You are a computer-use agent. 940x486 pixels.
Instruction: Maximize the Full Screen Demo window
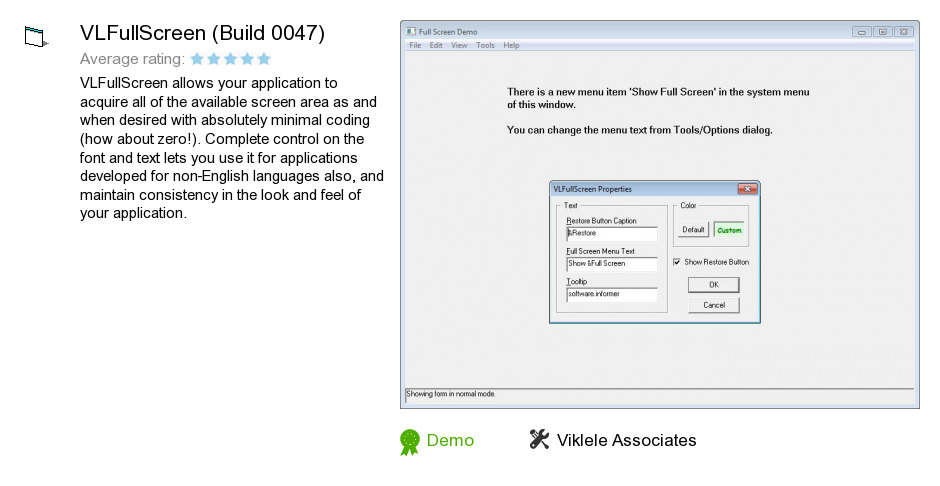coord(882,32)
